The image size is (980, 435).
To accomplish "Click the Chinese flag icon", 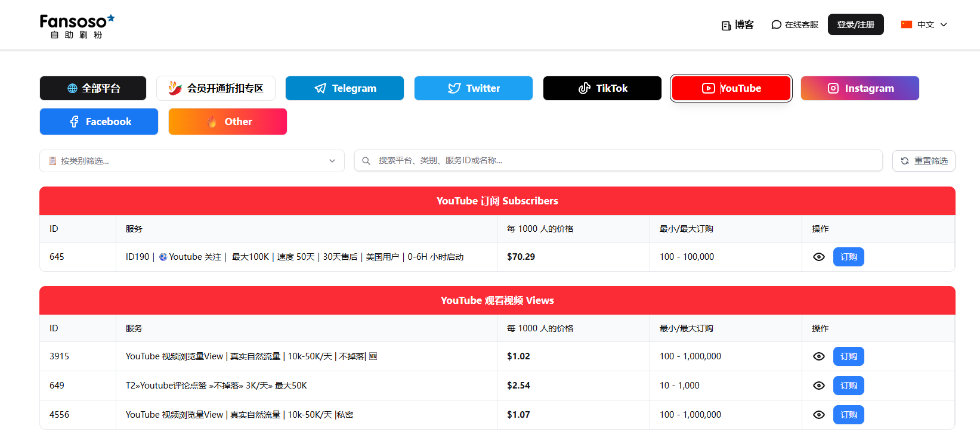I will 907,24.
